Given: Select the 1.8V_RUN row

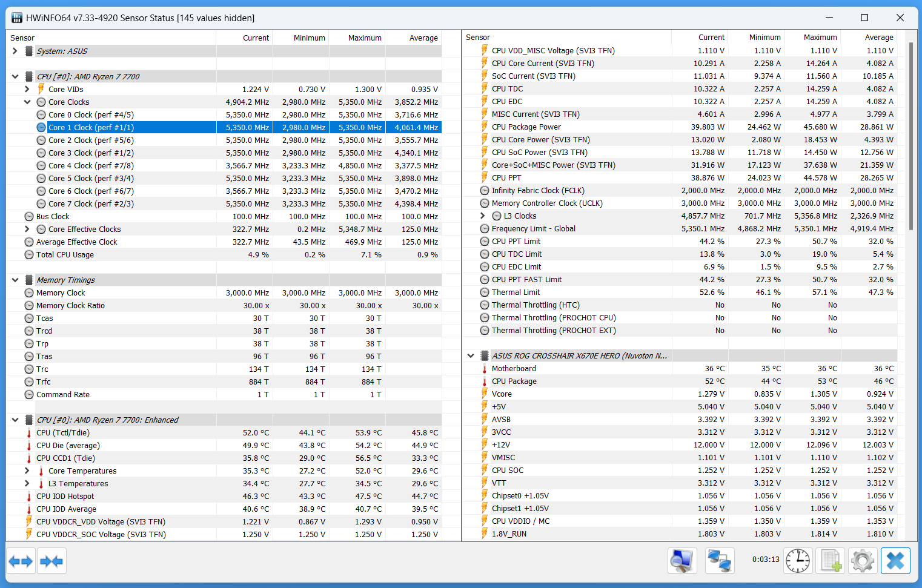Looking at the screenshot, I should pos(680,533).
